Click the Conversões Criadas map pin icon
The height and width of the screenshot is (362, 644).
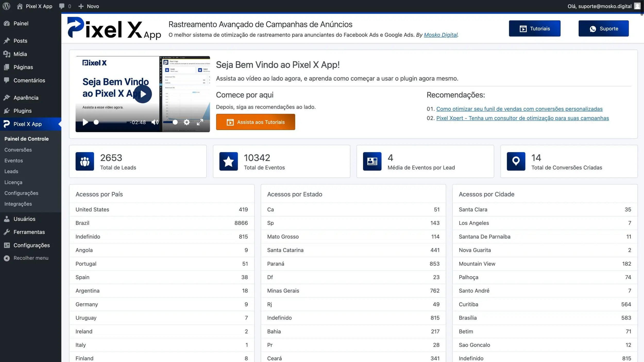point(516,161)
